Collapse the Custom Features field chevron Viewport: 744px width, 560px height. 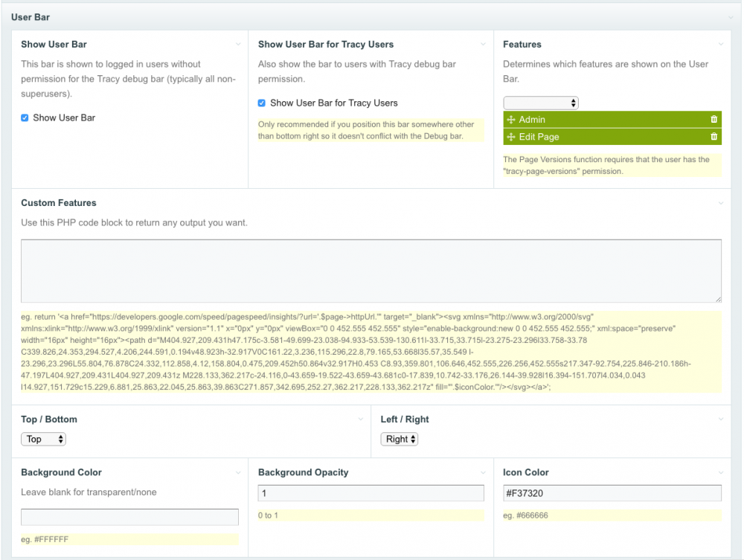click(720, 203)
